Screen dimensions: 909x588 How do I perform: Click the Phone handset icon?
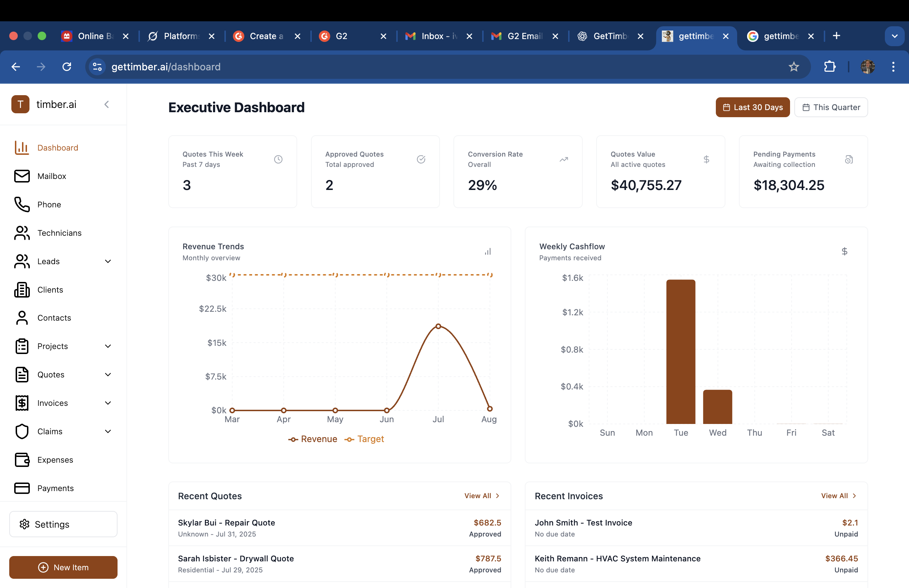pyautogui.click(x=22, y=205)
